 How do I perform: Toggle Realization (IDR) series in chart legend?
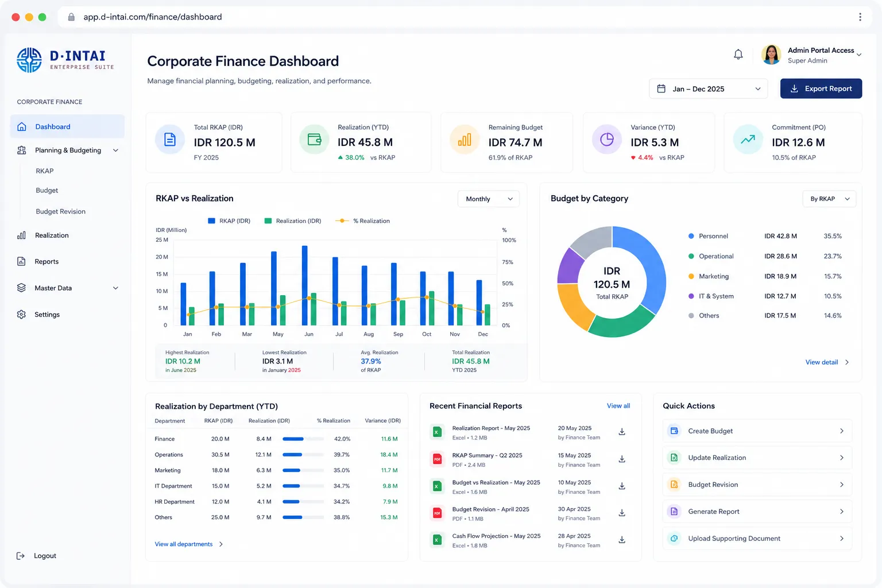[293, 221]
